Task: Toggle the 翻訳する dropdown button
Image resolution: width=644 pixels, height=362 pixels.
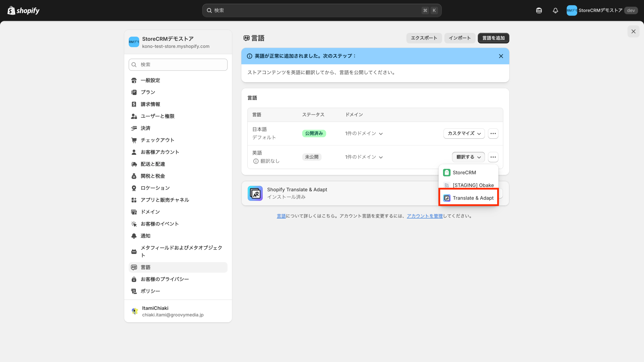Action: click(468, 157)
